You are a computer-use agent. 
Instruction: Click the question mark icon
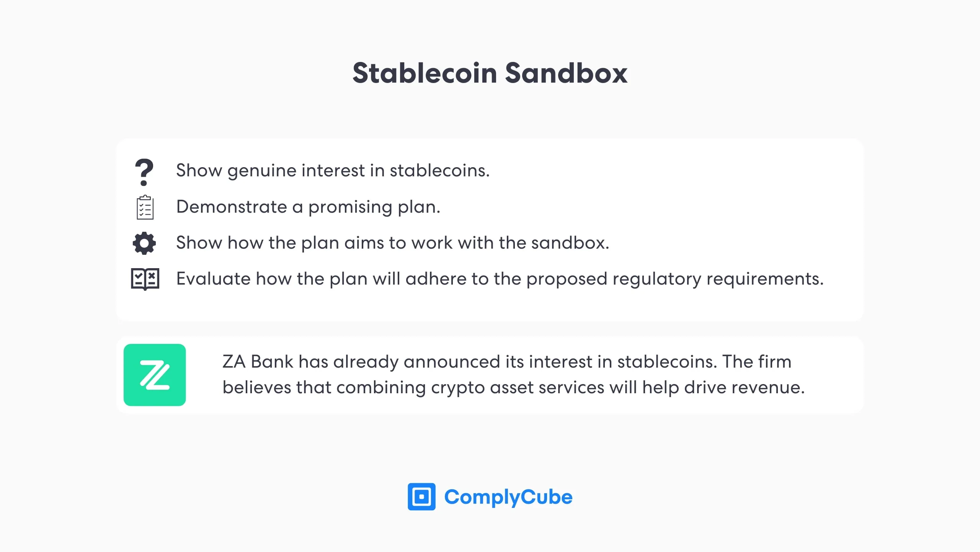(144, 172)
